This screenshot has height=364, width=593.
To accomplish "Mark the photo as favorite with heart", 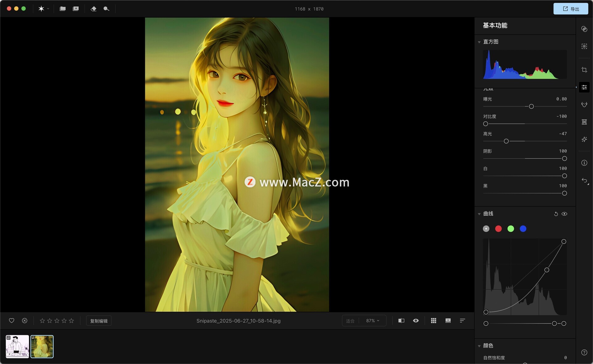I will (x=11, y=321).
